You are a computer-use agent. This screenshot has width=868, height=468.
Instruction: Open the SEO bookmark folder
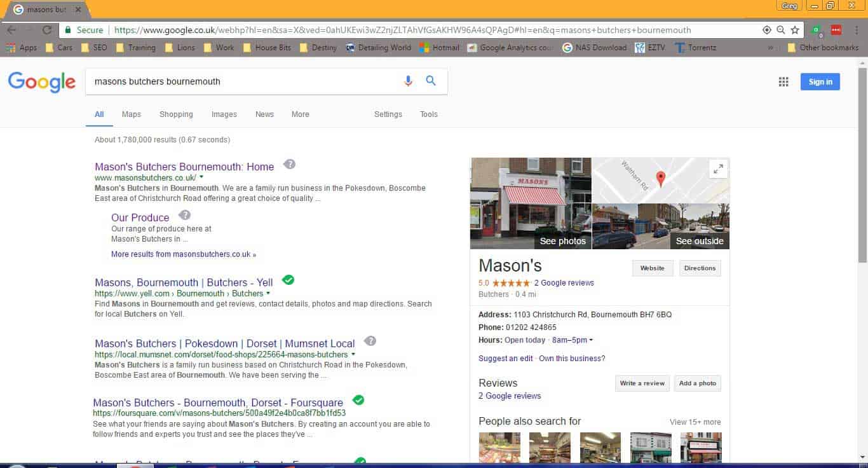[x=94, y=48]
